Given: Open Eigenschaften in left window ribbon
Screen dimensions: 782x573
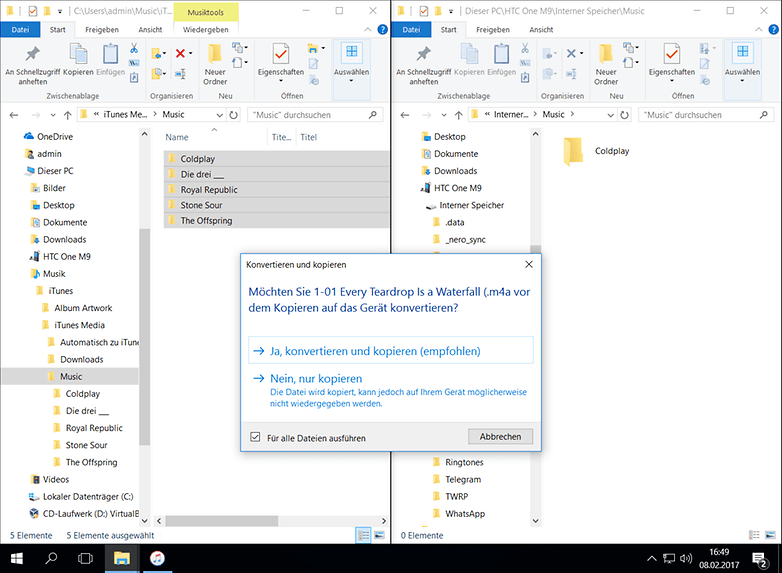Looking at the screenshot, I should [280, 63].
